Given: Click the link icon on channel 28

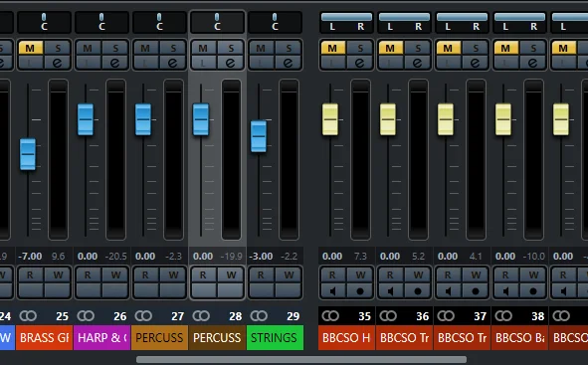Looking at the screenshot, I should click(x=201, y=316).
